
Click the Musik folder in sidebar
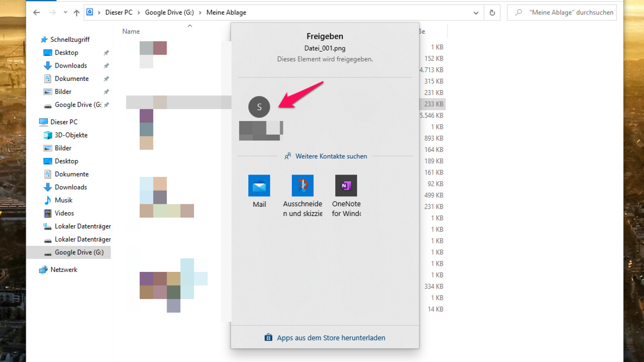click(63, 200)
